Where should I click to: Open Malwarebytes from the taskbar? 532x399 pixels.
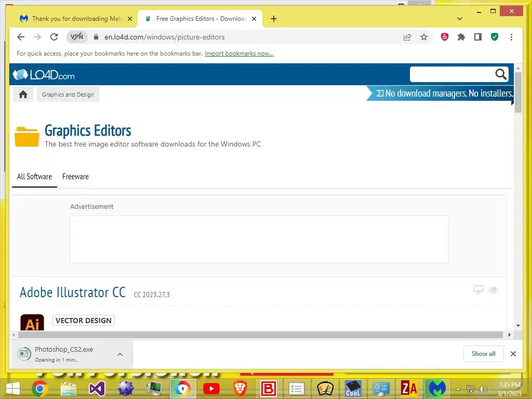click(x=437, y=389)
